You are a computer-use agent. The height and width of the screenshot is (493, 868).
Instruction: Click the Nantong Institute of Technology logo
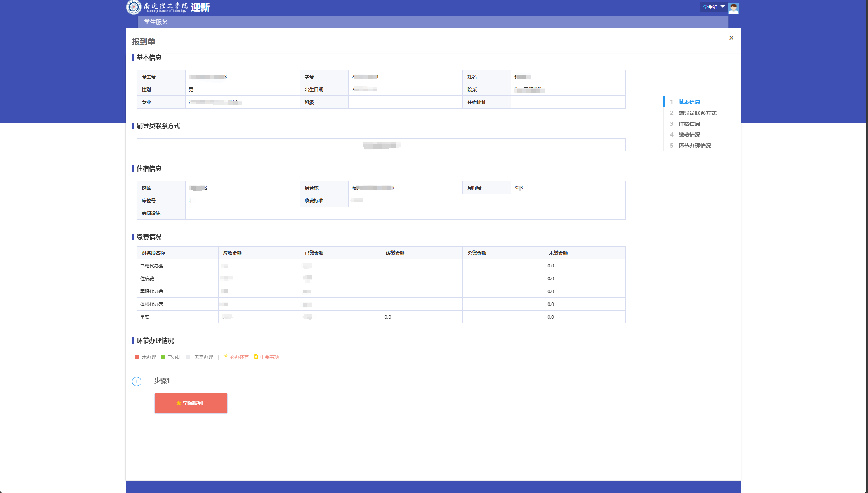click(x=134, y=7)
